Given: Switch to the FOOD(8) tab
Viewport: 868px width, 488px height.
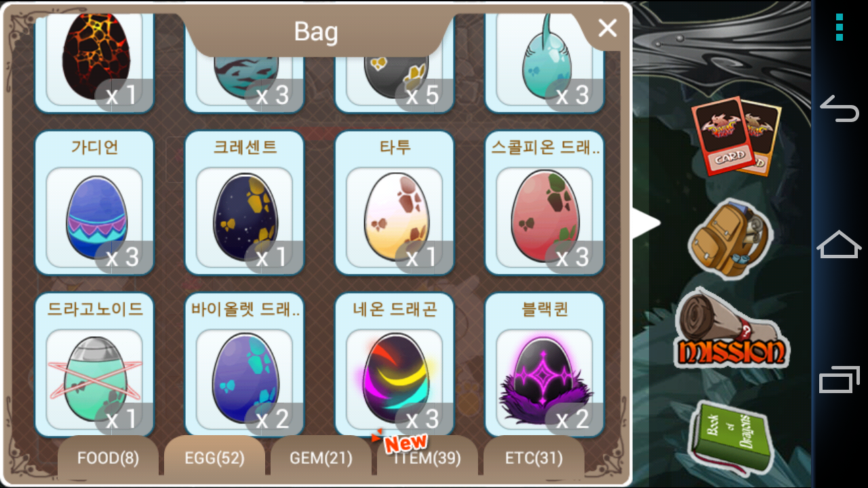Looking at the screenshot, I should 108,458.
